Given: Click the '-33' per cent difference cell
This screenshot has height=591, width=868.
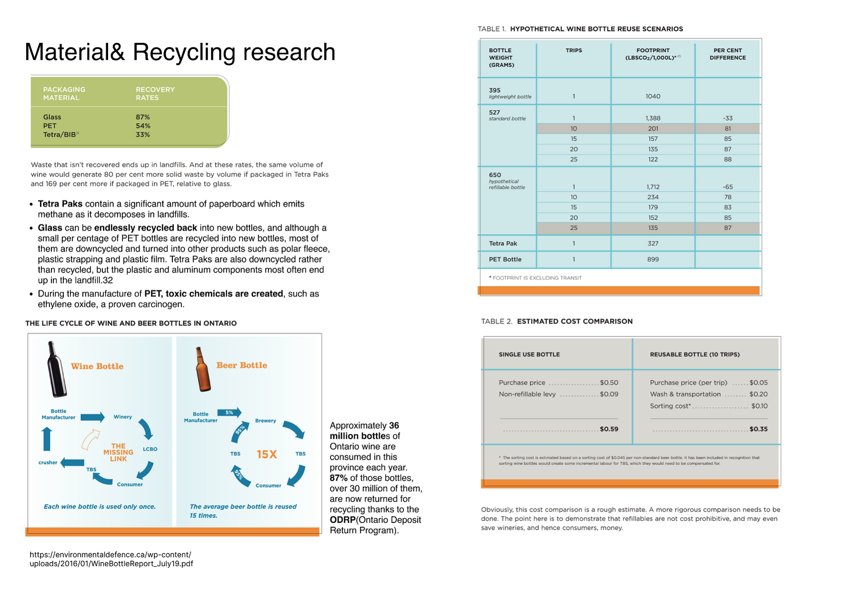Looking at the screenshot, I should click(728, 118).
